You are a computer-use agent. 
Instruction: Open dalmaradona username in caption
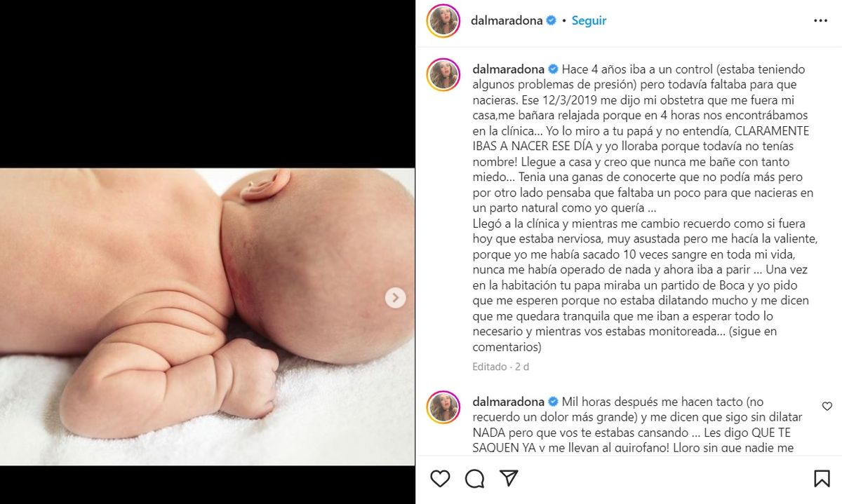coord(508,69)
